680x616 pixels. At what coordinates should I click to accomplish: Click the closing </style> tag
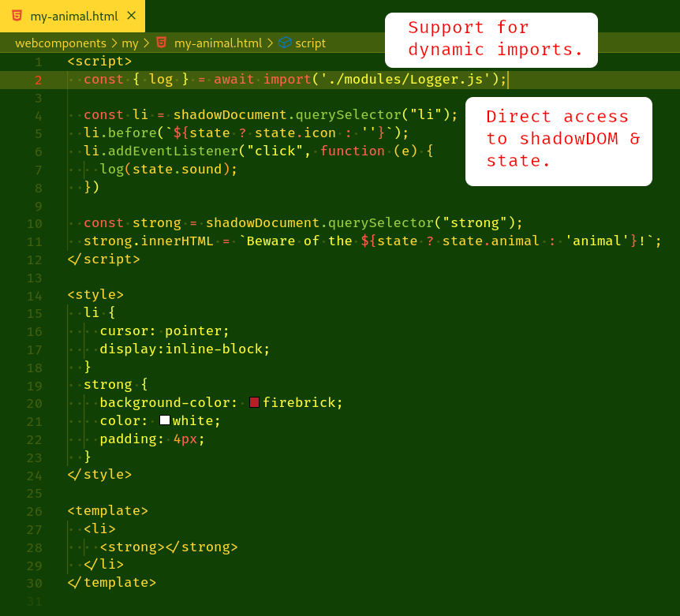coord(99,475)
